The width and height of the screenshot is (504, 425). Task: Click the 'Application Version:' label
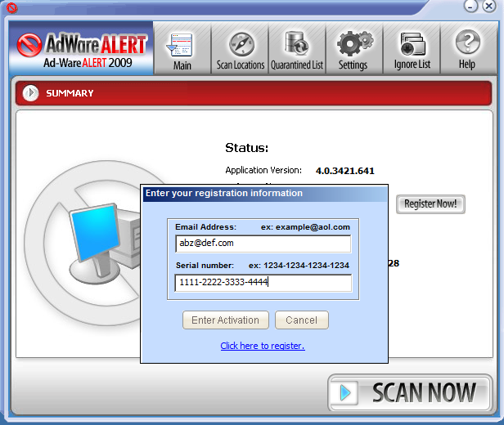[x=263, y=170]
